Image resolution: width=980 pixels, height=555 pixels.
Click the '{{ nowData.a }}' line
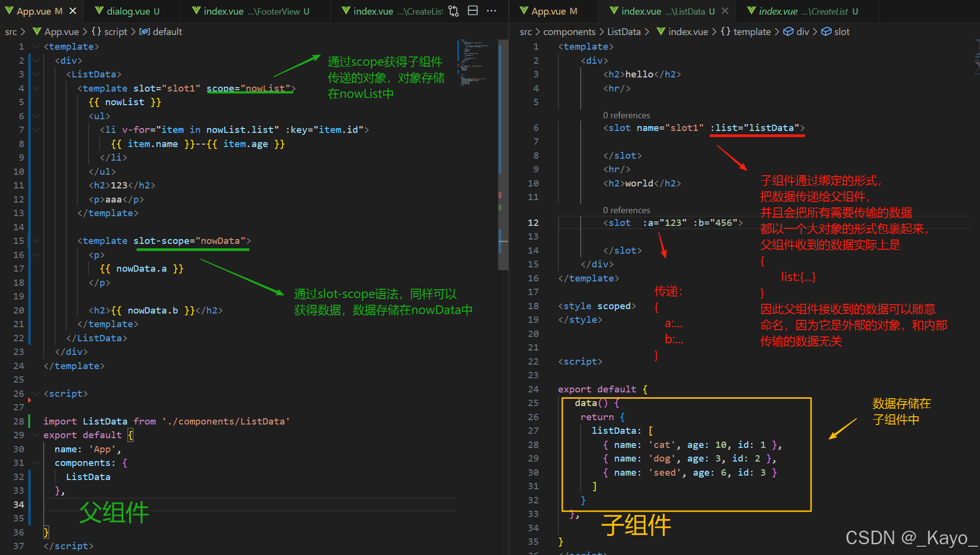click(x=142, y=269)
